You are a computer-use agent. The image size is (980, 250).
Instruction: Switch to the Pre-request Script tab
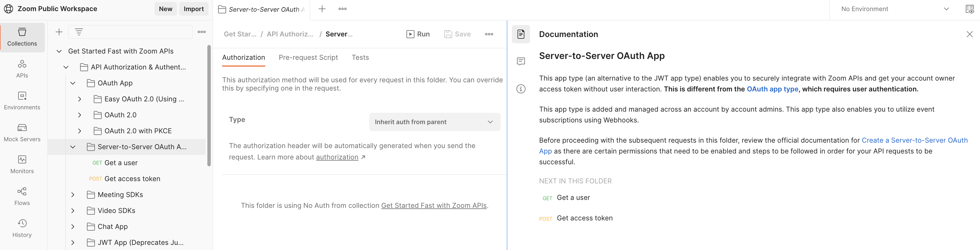(308, 58)
